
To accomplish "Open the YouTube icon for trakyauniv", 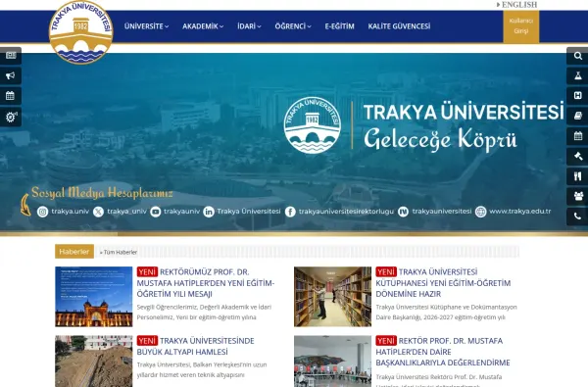I will click(155, 212).
